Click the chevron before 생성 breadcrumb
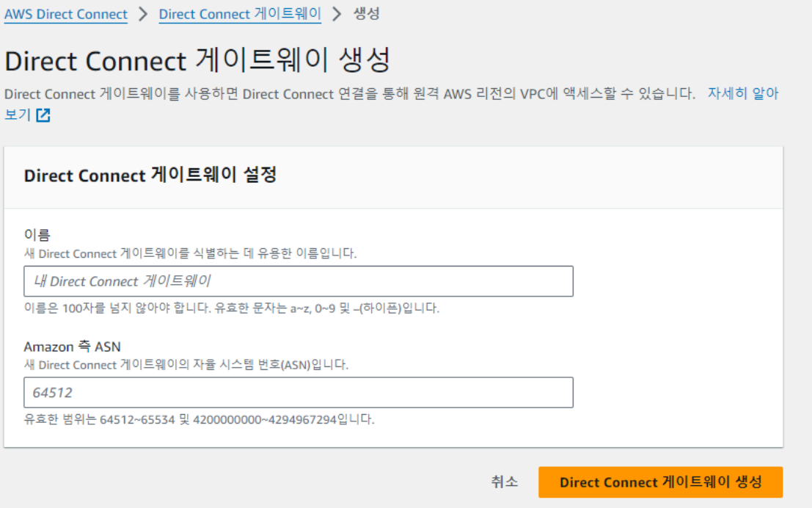Viewport: 812px width, 508px height. pos(337,14)
